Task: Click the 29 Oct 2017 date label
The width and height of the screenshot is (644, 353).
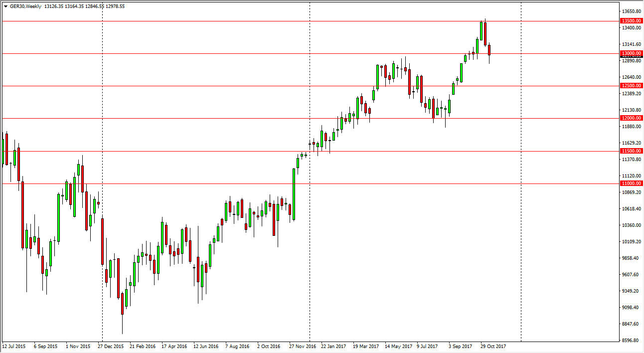Action: click(492, 346)
